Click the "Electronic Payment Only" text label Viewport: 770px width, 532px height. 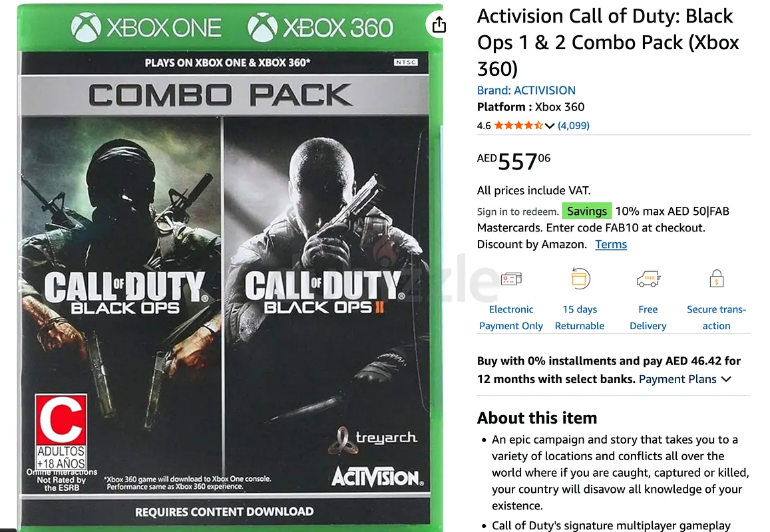pos(511,318)
